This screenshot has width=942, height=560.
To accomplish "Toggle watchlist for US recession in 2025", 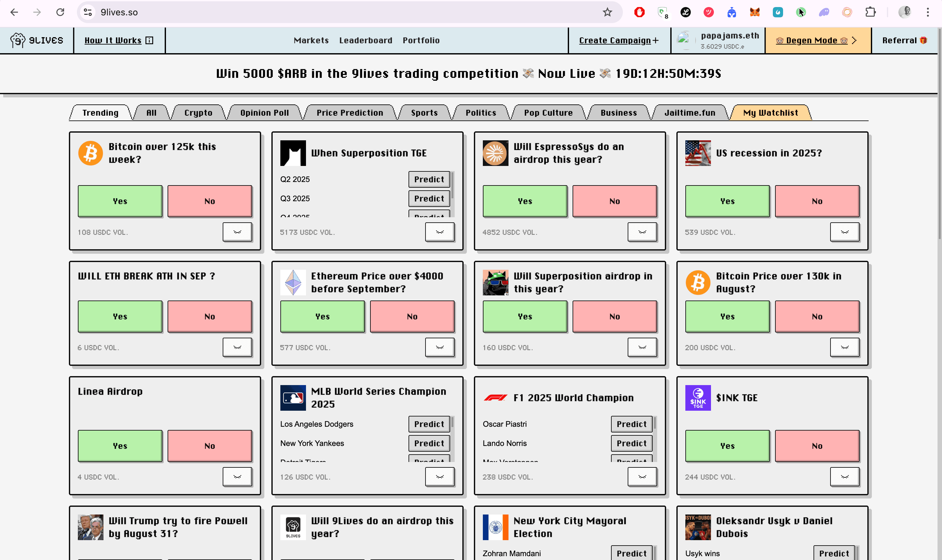I will (x=845, y=232).
